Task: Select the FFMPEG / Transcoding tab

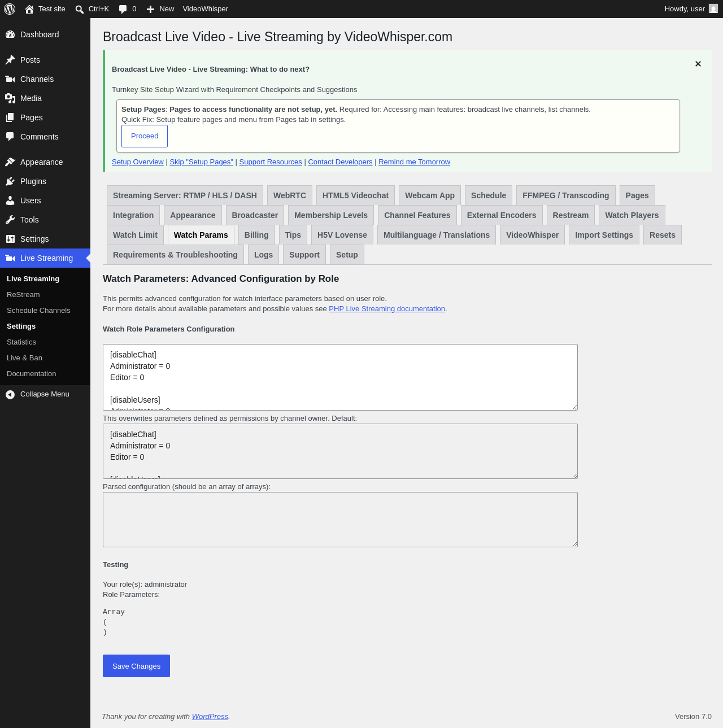Action: click(566, 195)
